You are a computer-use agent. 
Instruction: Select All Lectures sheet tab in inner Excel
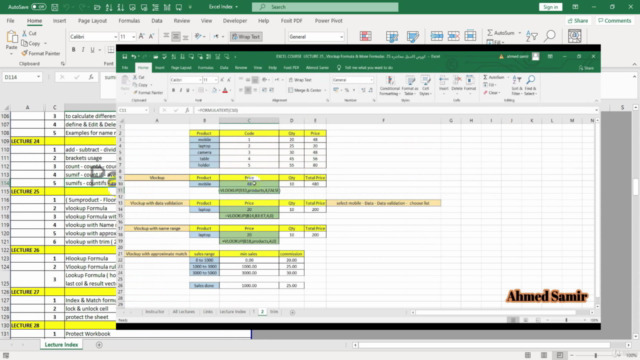(x=184, y=312)
